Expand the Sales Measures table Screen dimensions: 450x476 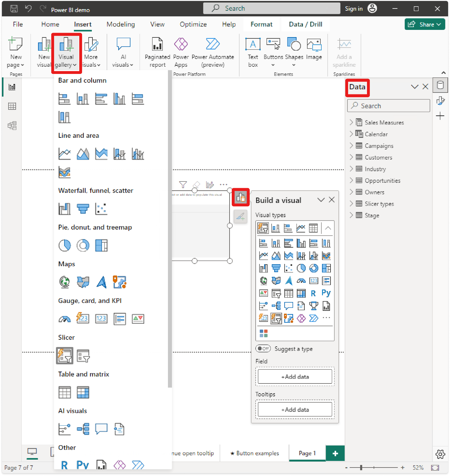[351, 122]
